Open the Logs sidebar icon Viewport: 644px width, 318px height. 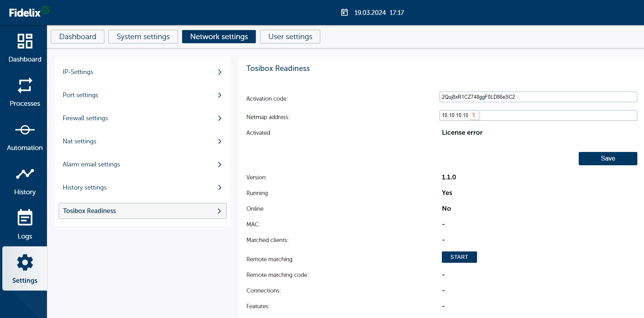click(x=25, y=218)
